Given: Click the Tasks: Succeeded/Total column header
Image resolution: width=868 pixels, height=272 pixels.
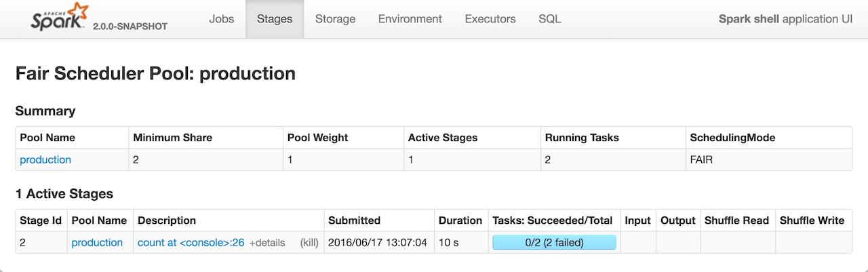Looking at the screenshot, I should coord(553,220).
